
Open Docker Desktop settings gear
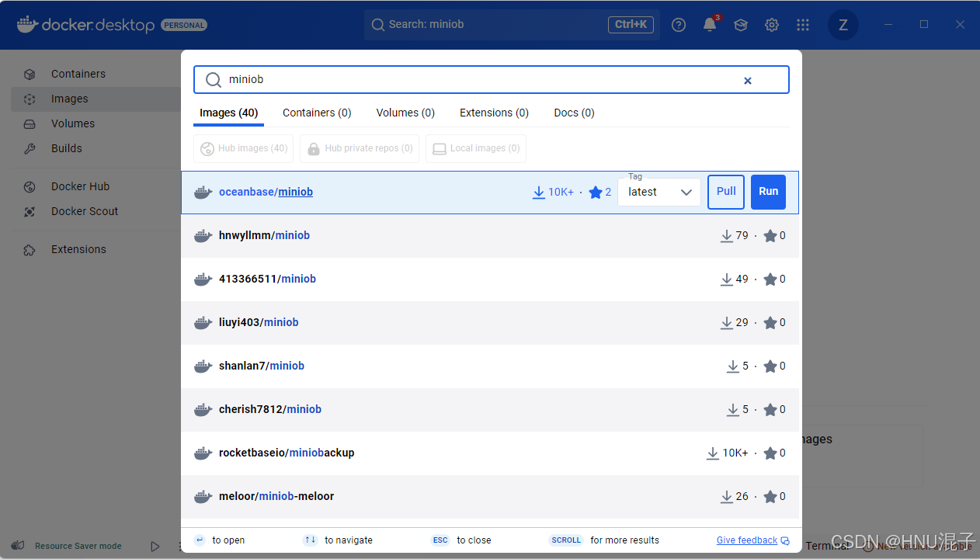coord(771,24)
